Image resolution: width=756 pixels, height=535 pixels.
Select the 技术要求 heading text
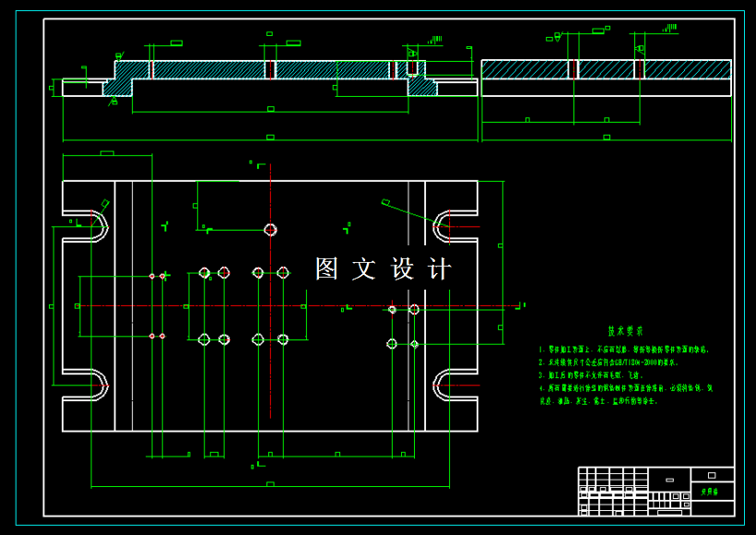pyautogui.click(x=625, y=331)
